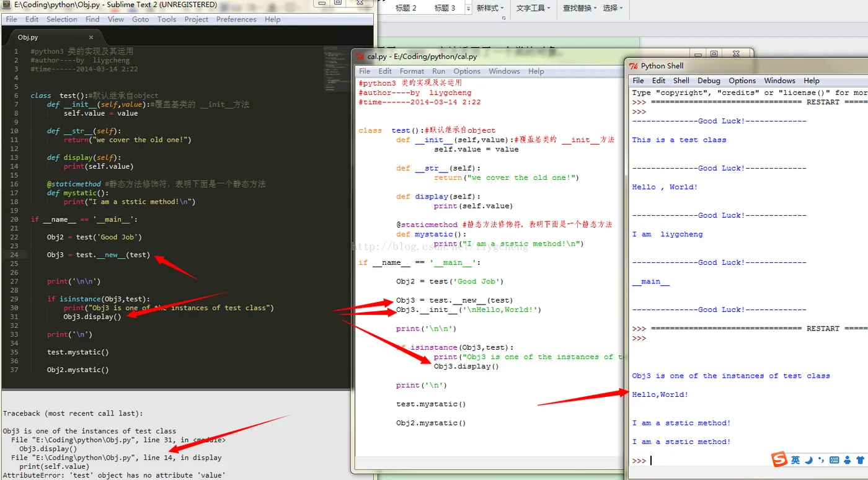Open Options menu in cal.py window
This screenshot has width=868, height=480.
[467, 71]
